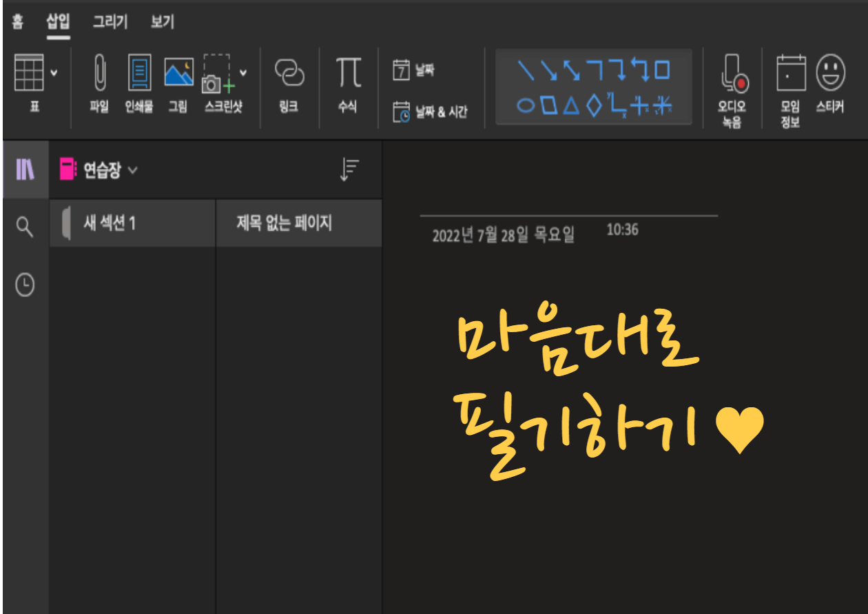Switch to the 그리기 ribbon tab
868x614 pixels.
click(x=109, y=22)
